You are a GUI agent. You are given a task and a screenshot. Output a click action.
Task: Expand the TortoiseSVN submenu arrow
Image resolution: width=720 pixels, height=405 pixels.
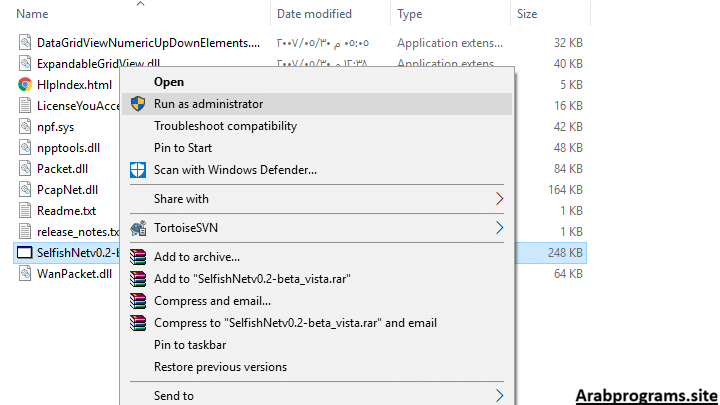click(500, 228)
